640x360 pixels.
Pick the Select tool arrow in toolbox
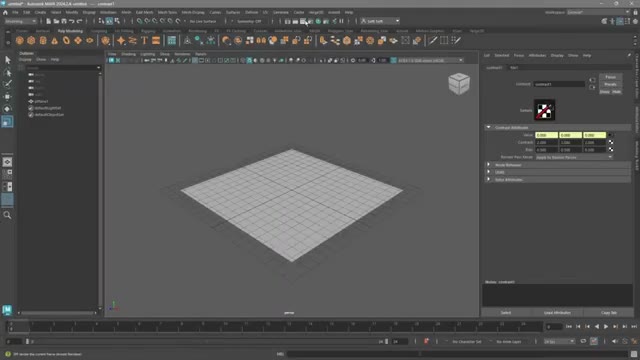pyautogui.click(x=7, y=60)
